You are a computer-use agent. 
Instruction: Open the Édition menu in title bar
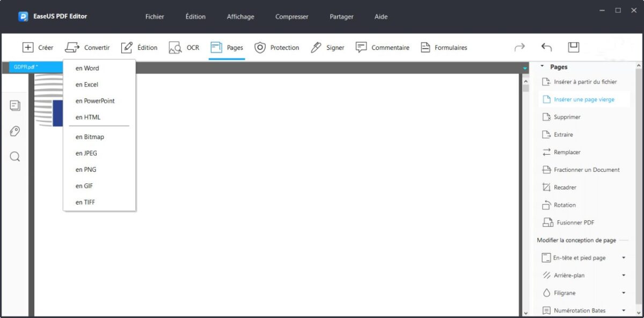[x=195, y=17]
